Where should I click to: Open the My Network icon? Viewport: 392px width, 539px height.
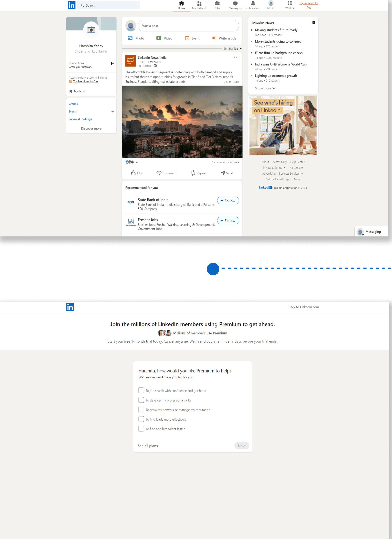[199, 3]
